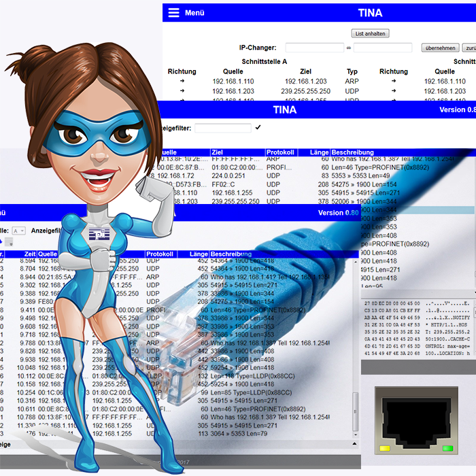476x476 pixels.
Task: Open the 'A' interface dropdown in the bottom window
Action: click(x=18, y=231)
